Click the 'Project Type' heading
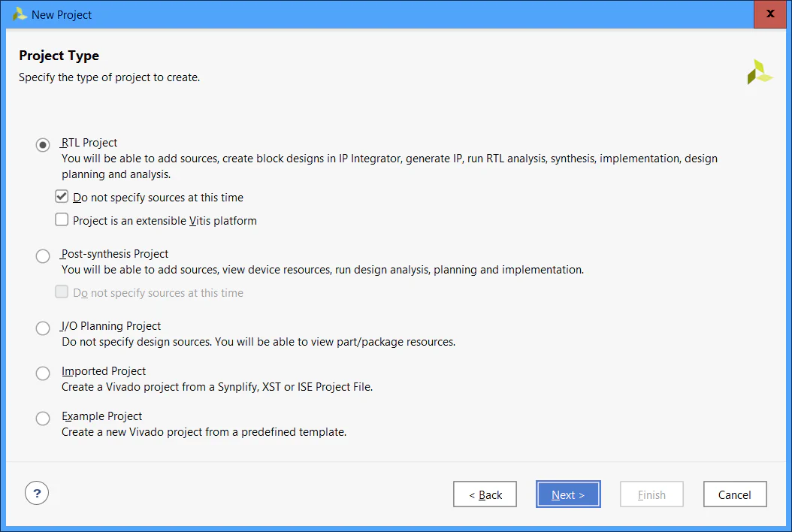The image size is (792, 532). [x=59, y=56]
